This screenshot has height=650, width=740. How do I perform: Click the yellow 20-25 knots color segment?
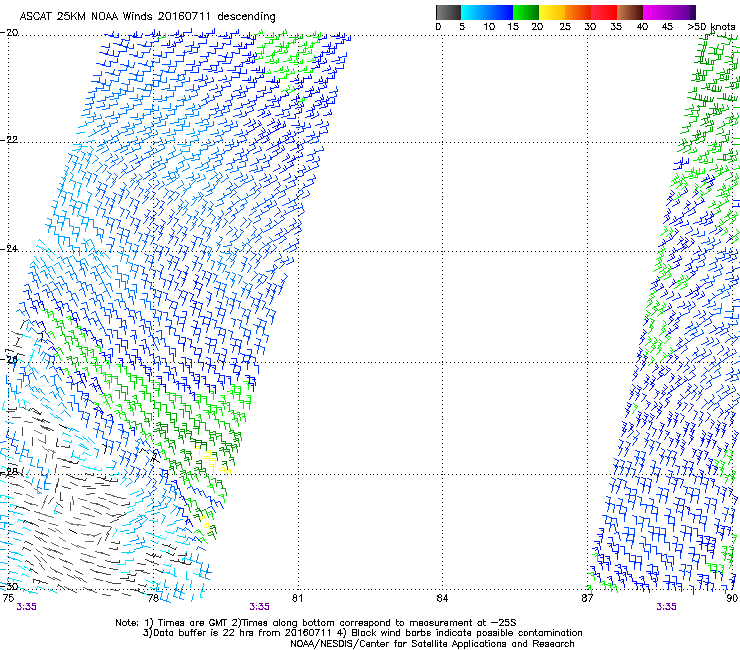(x=552, y=12)
